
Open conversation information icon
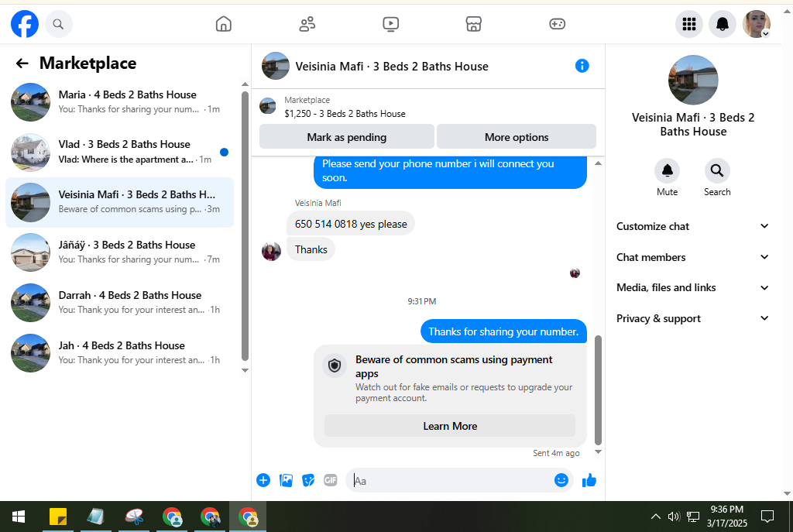pyautogui.click(x=582, y=66)
